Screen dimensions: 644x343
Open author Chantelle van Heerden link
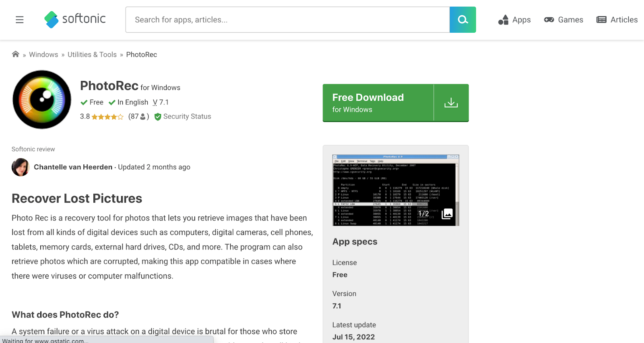point(73,167)
